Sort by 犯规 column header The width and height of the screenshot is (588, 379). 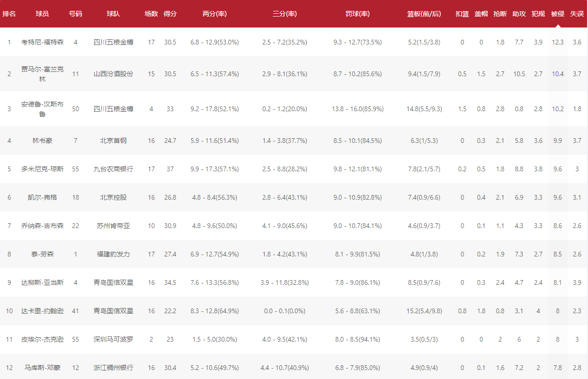click(x=538, y=14)
